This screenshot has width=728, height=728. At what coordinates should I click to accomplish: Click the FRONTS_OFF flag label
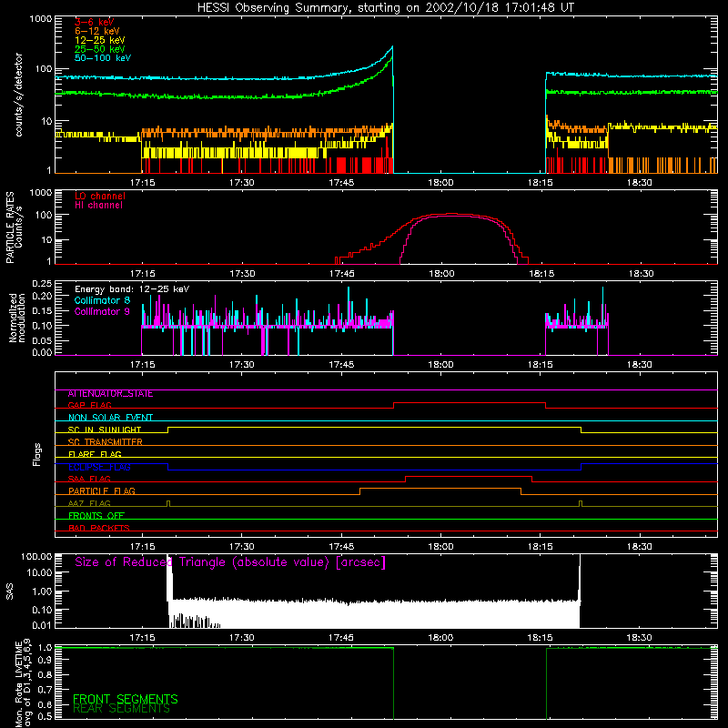pyautogui.click(x=96, y=516)
